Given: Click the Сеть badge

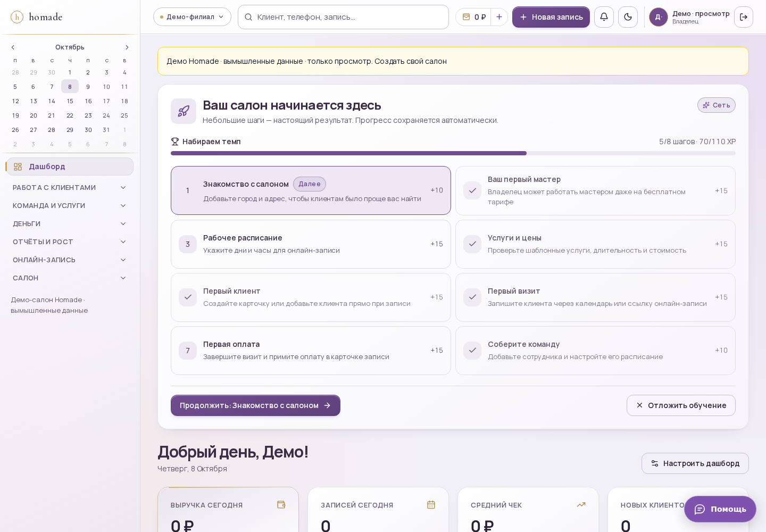Looking at the screenshot, I should (716, 105).
